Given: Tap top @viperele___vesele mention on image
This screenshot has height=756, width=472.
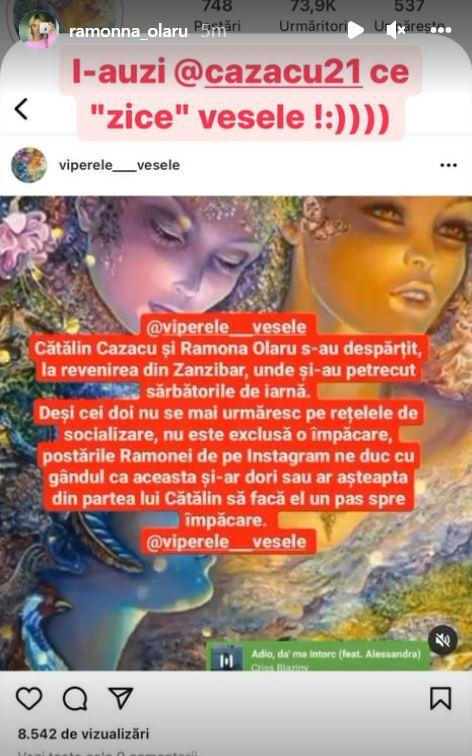Looking at the screenshot, I should point(227,327).
